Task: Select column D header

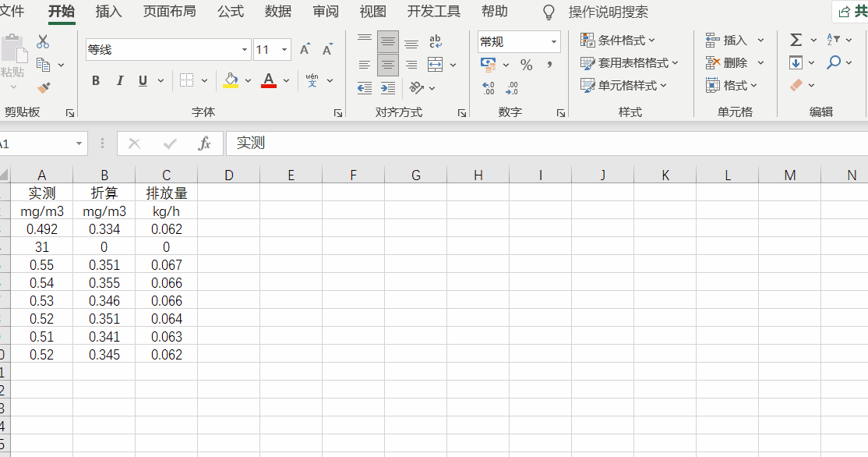Action: click(x=228, y=175)
